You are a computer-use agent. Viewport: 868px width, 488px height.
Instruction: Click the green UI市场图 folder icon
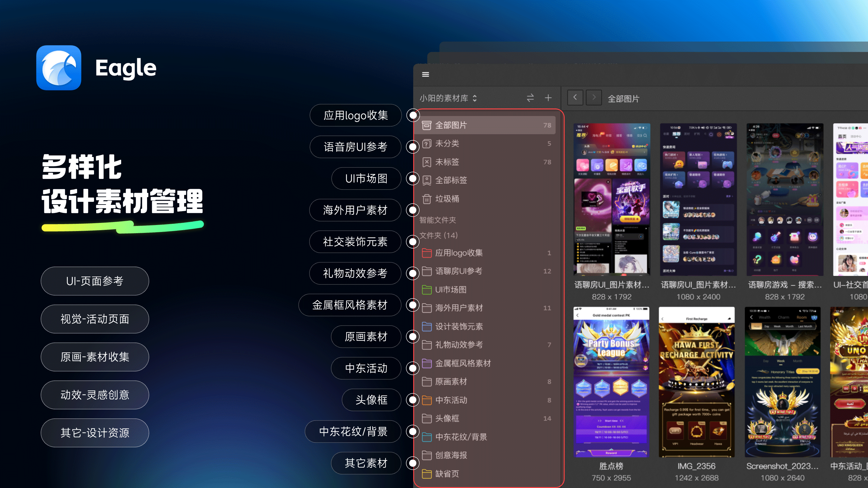(426, 289)
